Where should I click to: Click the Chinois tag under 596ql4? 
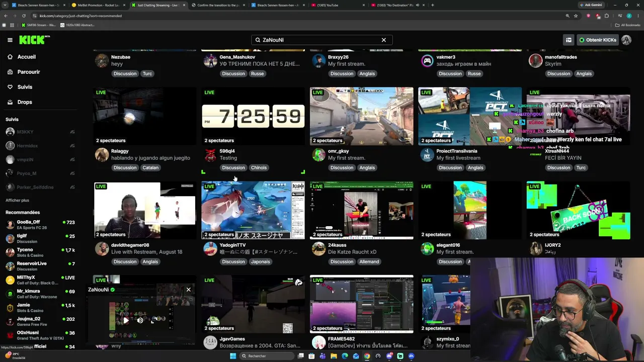click(x=259, y=167)
